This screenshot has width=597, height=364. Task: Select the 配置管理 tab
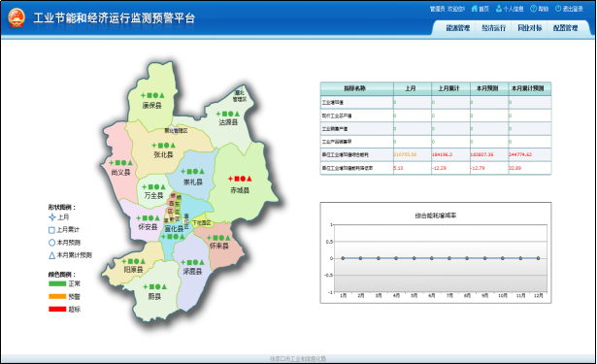(x=565, y=28)
